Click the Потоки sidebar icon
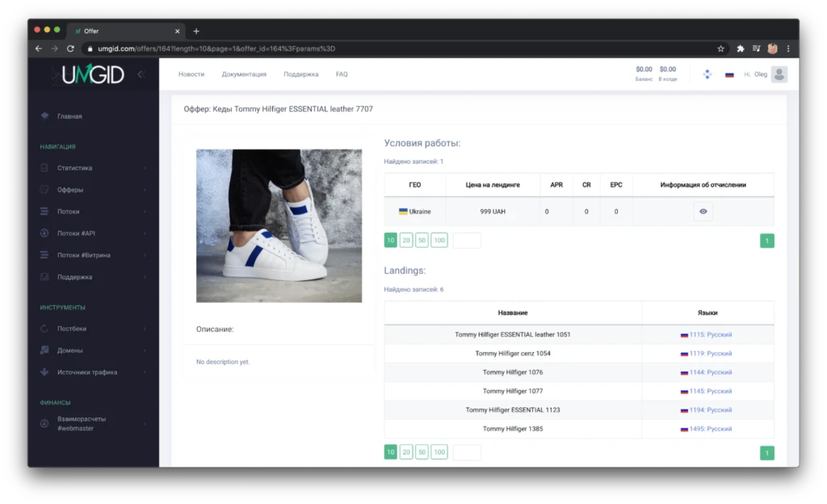This screenshot has width=827, height=504. pos(44,212)
